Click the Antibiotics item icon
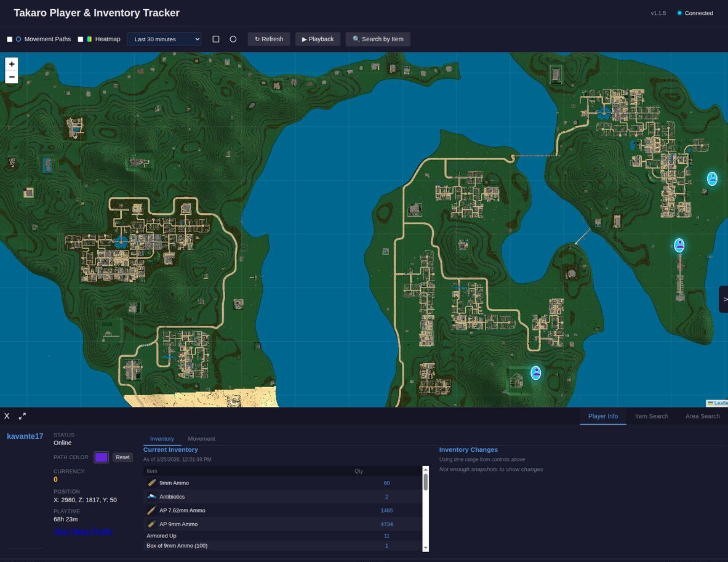 (151, 497)
